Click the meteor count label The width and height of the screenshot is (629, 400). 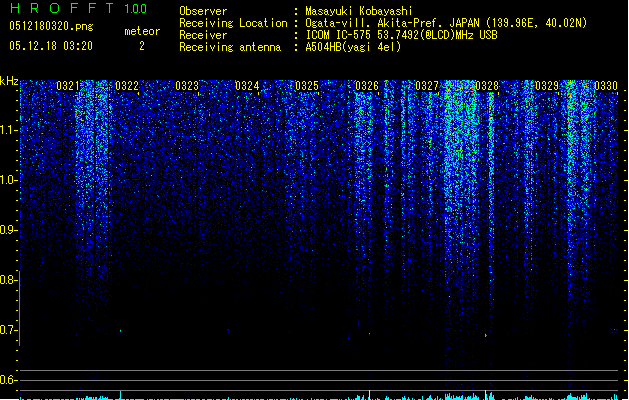(142, 31)
